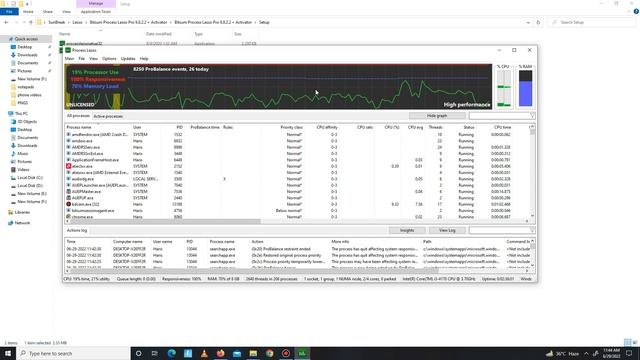Open Process Lasso taskbar icon

pos(302,353)
